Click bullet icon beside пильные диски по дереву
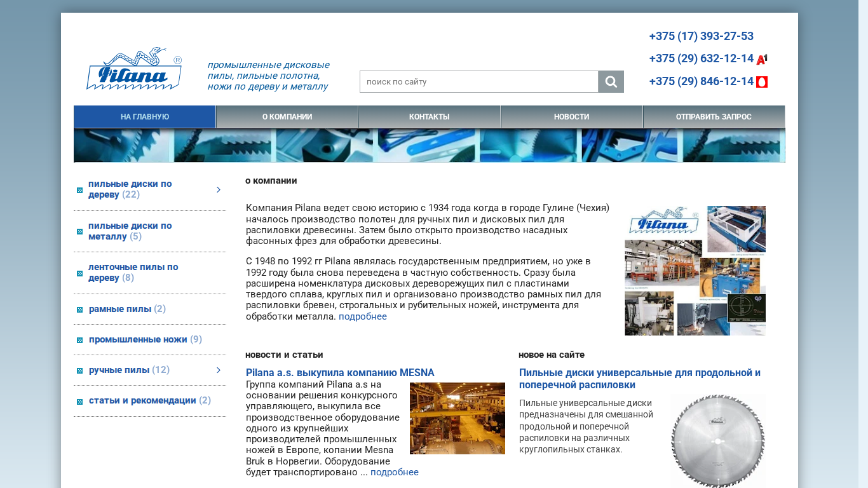 tap(80, 190)
